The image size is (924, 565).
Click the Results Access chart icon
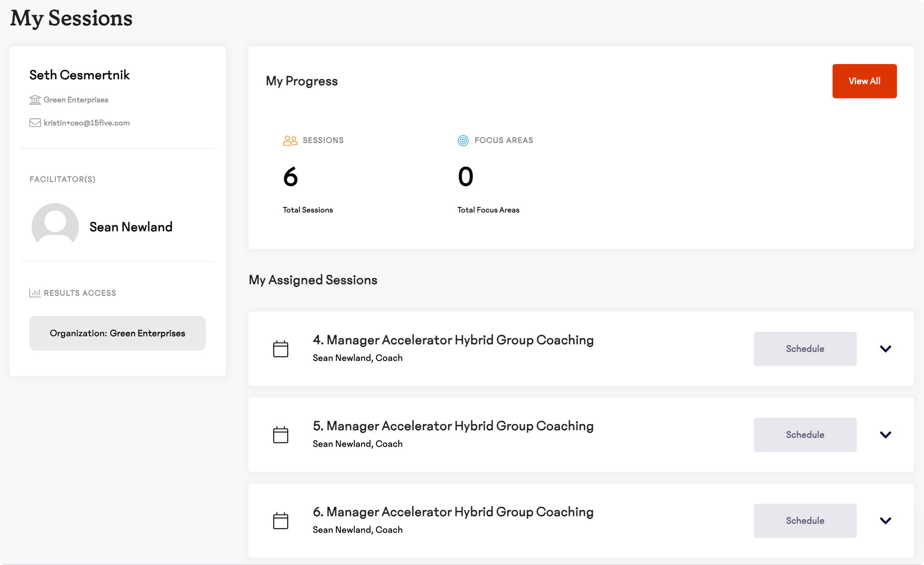pyautogui.click(x=35, y=293)
